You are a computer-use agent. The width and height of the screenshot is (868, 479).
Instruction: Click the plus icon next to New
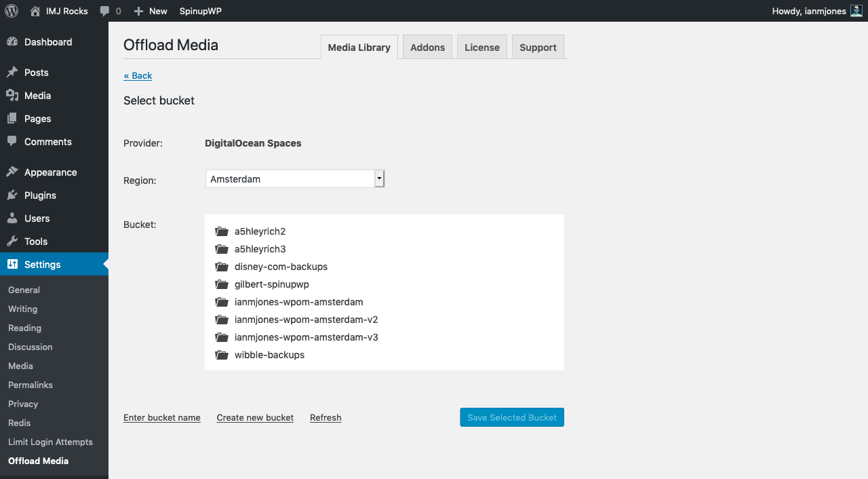(x=138, y=11)
